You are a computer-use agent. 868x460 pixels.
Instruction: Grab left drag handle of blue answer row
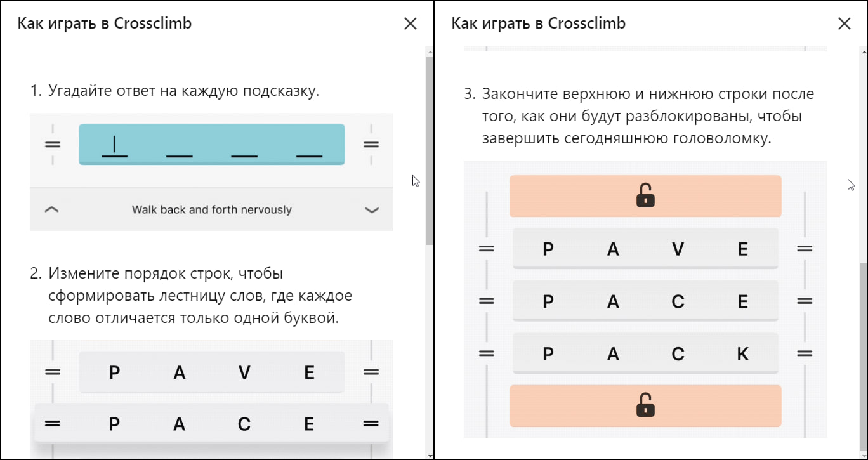53,144
